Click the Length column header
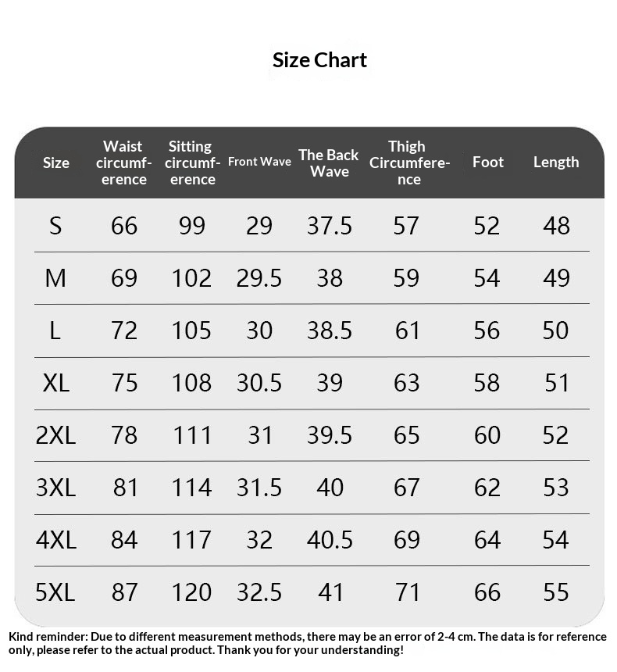Screen dimensions: 617x672 (x=556, y=162)
